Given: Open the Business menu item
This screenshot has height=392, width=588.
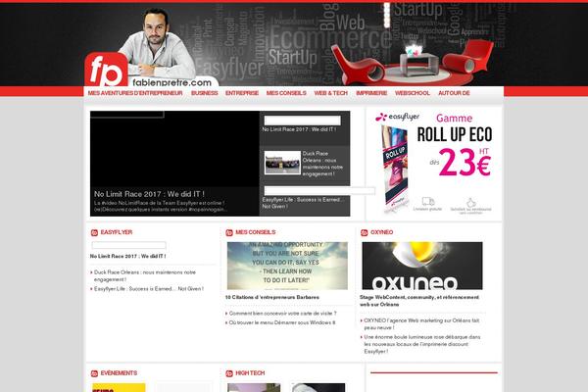Looking at the screenshot, I should click(205, 93).
